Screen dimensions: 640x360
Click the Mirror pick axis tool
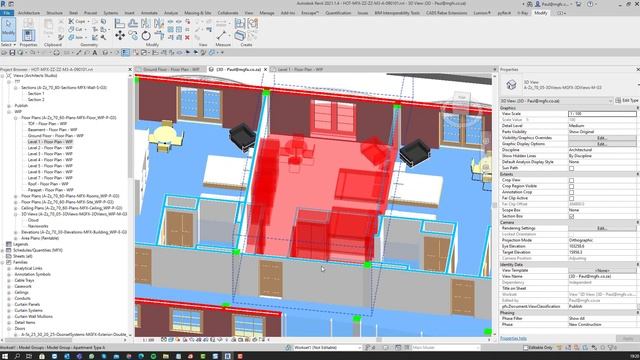click(x=146, y=23)
